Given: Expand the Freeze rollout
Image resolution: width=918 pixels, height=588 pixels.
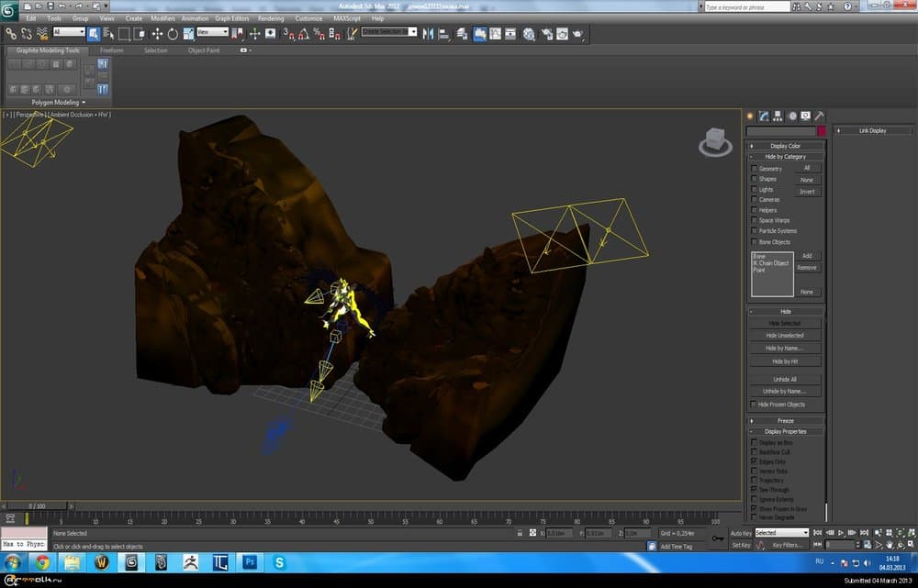Looking at the screenshot, I should pyautogui.click(x=785, y=421).
